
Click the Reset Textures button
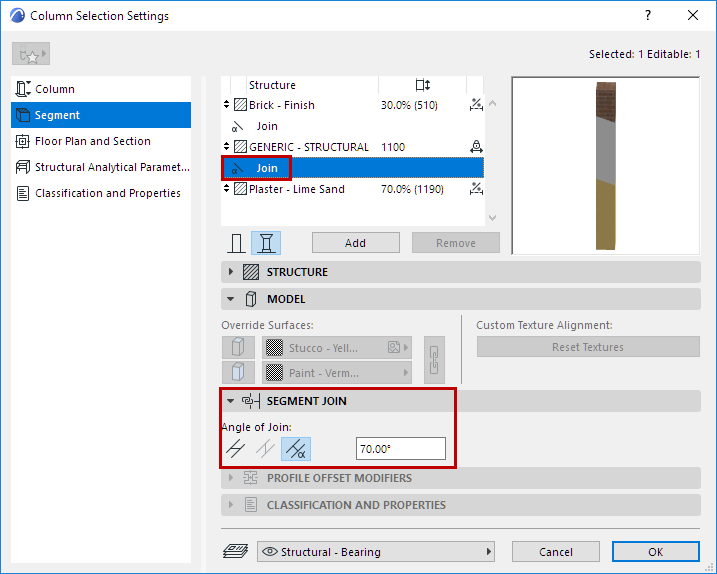[588, 347]
